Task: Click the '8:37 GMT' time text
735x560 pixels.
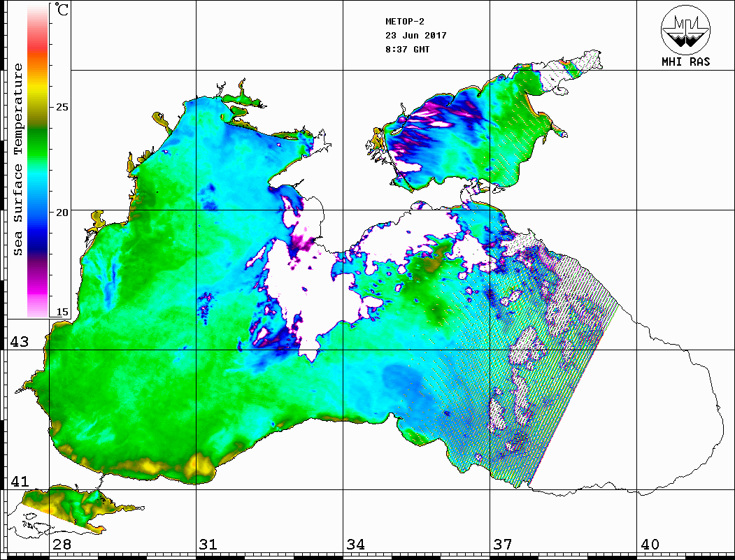Action: point(407,50)
